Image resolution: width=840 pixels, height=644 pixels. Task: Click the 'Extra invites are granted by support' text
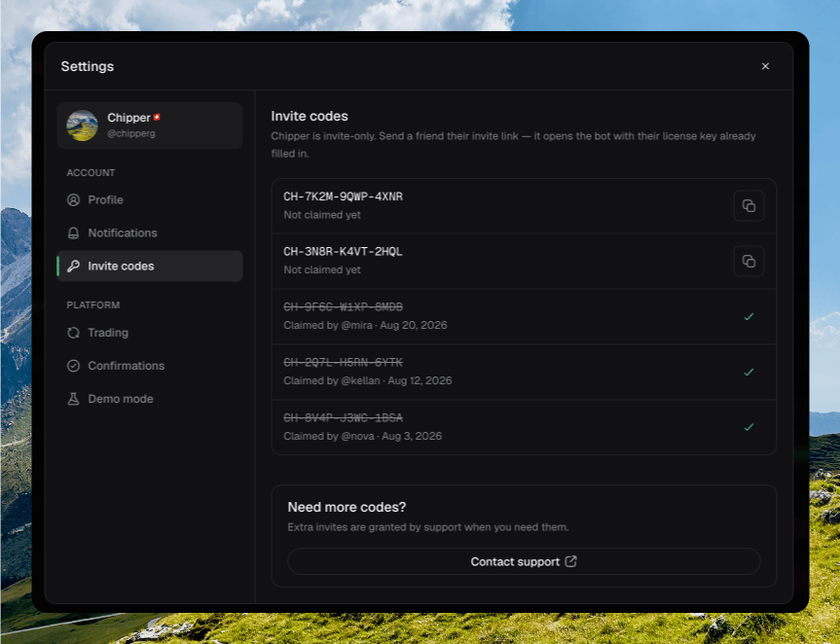pyautogui.click(x=428, y=527)
